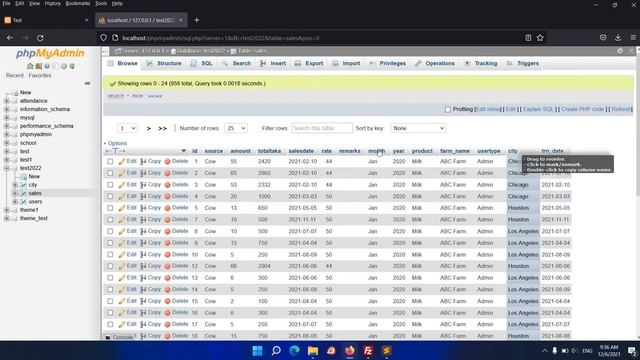
Task: Check the checkbox for row id 2
Action: tap(110, 173)
